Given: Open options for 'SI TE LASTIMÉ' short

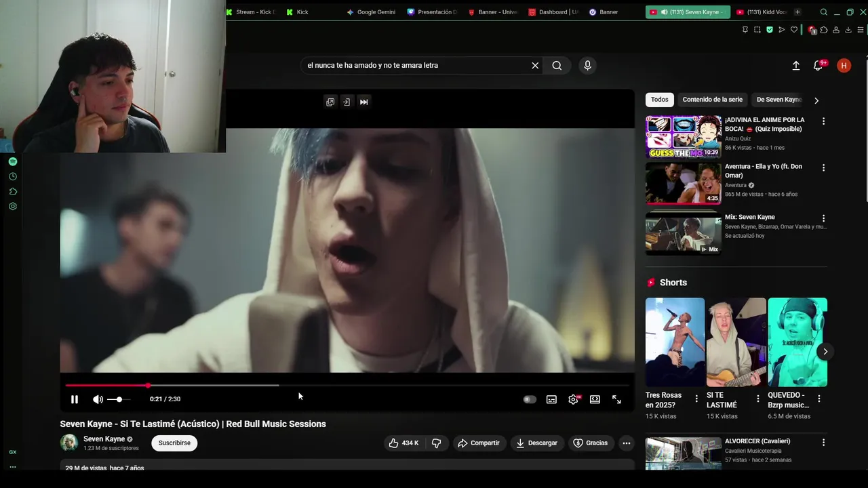Looking at the screenshot, I should coord(758,399).
